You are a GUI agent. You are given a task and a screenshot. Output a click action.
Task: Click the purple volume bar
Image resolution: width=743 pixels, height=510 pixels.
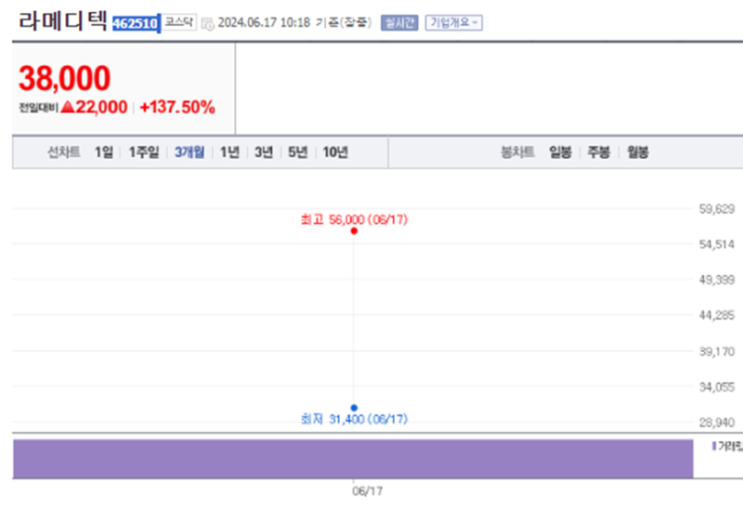pyautogui.click(x=353, y=458)
